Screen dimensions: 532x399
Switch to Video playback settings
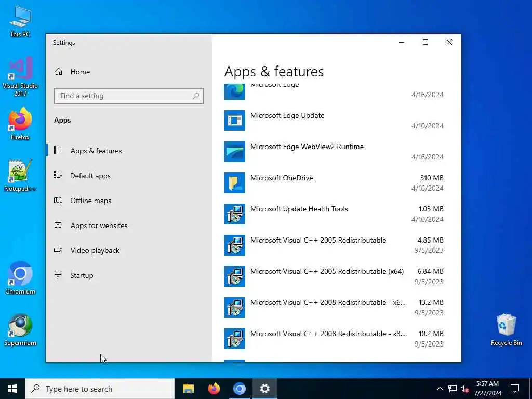(95, 250)
